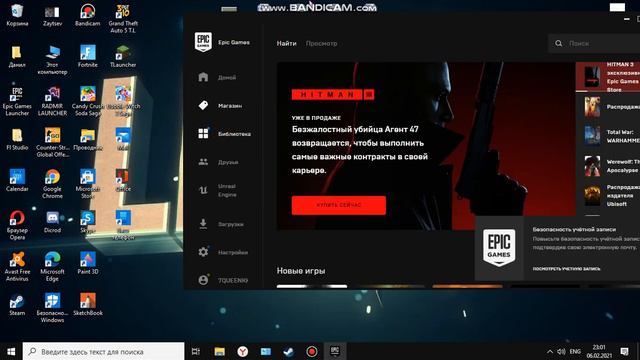Open the Paint 3D desktop shortcut
This screenshot has width=640, height=360.
point(87,264)
